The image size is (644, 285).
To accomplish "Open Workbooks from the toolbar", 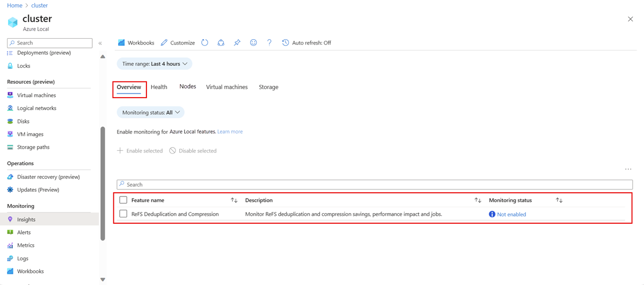I will click(136, 43).
